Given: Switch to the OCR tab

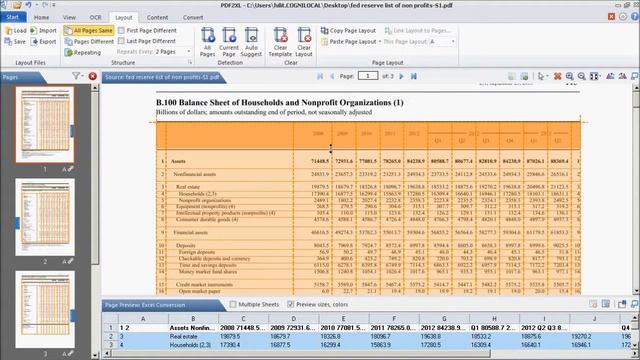Looking at the screenshot, I should tap(95, 18).
